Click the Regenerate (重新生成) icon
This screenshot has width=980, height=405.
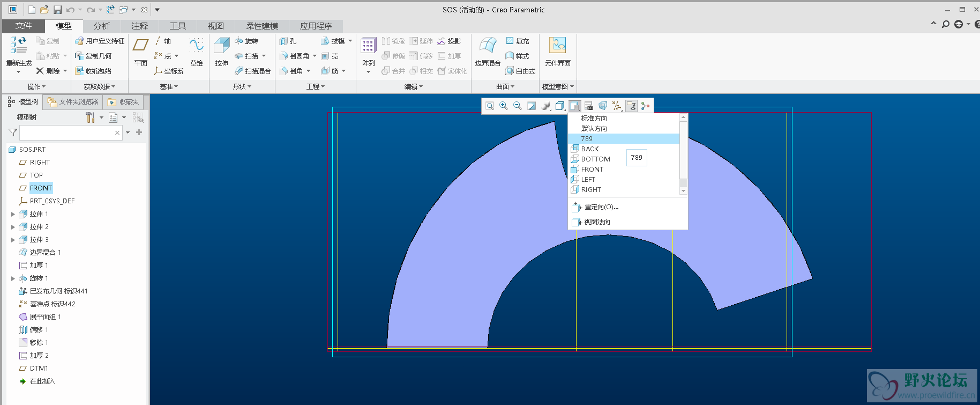pos(19,46)
